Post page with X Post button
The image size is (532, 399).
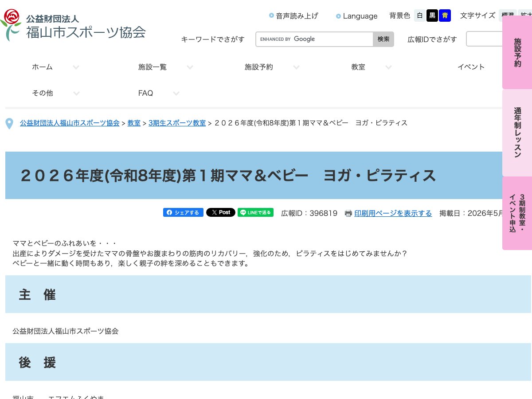coord(220,212)
